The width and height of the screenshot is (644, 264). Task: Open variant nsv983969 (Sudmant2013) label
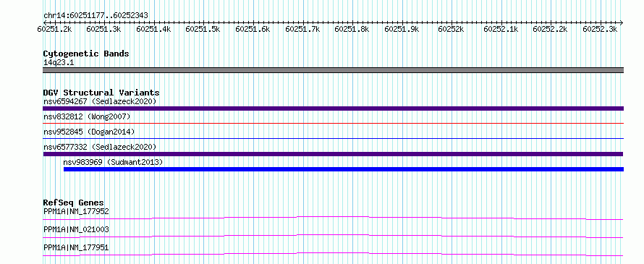tap(113, 162)
